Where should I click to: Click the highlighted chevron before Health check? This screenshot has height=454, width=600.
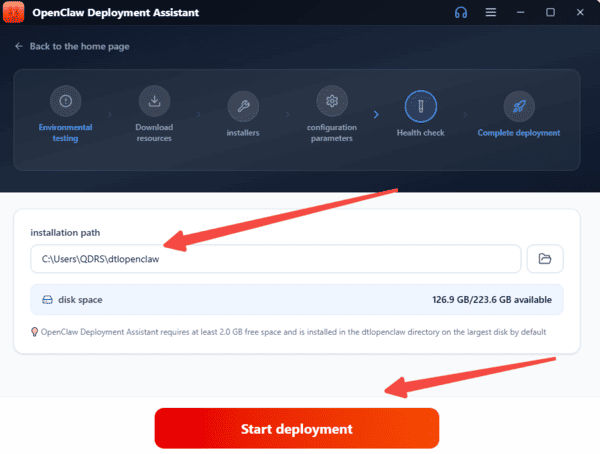pos(376,114)
